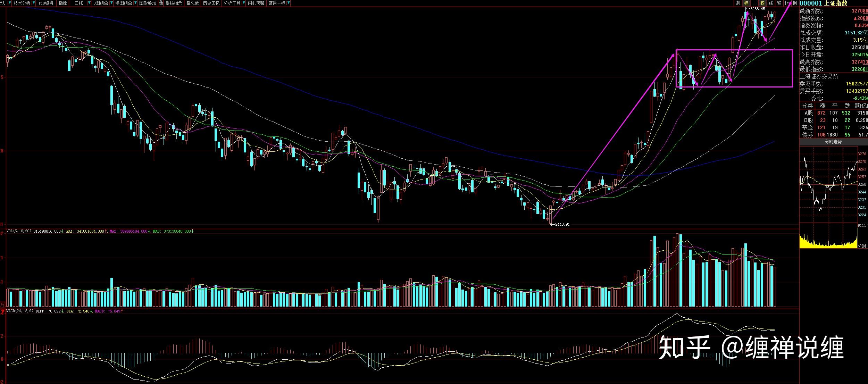Toggle the 移 move chart tool

(779, 3)
